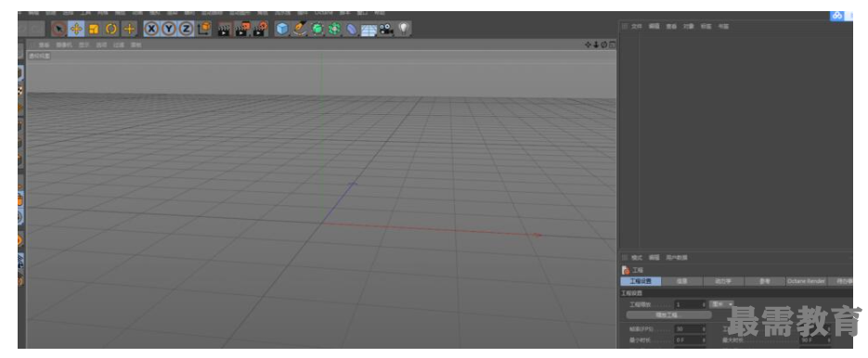
Task: Toggle the Y axis lock
Action: [x=169, y=29]
